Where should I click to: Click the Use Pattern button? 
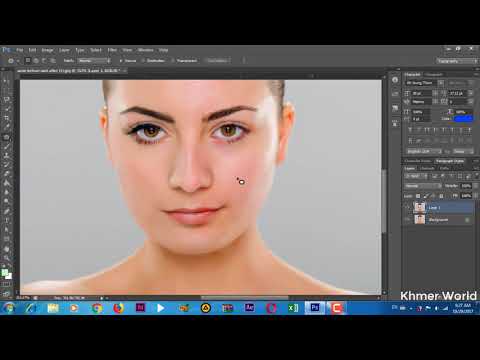217,61
